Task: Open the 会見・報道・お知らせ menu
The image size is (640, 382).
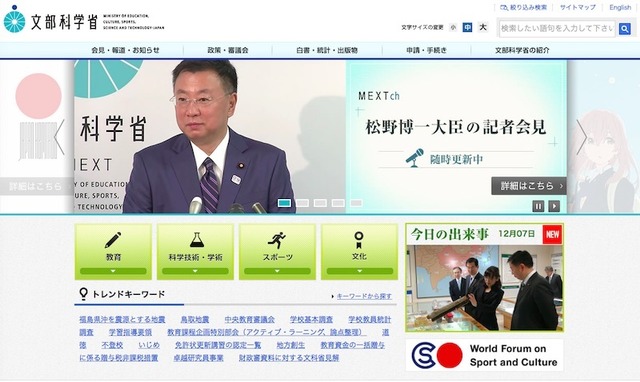Action: click(125, 50)
